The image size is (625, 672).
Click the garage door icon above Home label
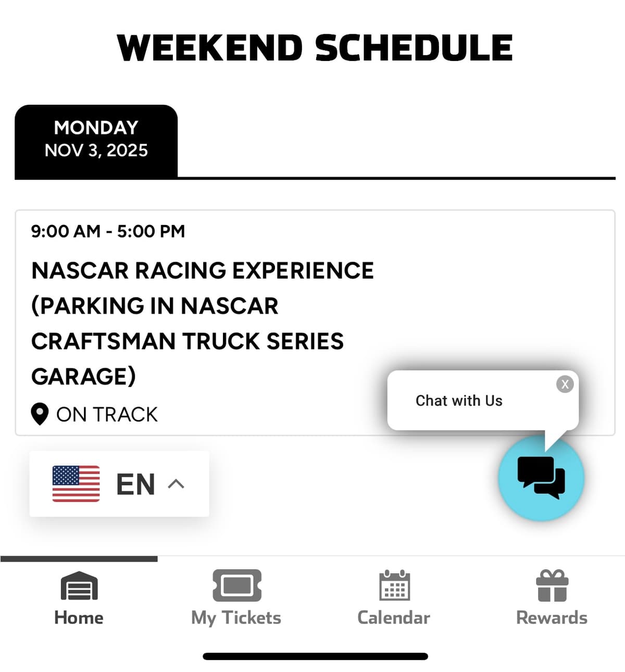79,586
